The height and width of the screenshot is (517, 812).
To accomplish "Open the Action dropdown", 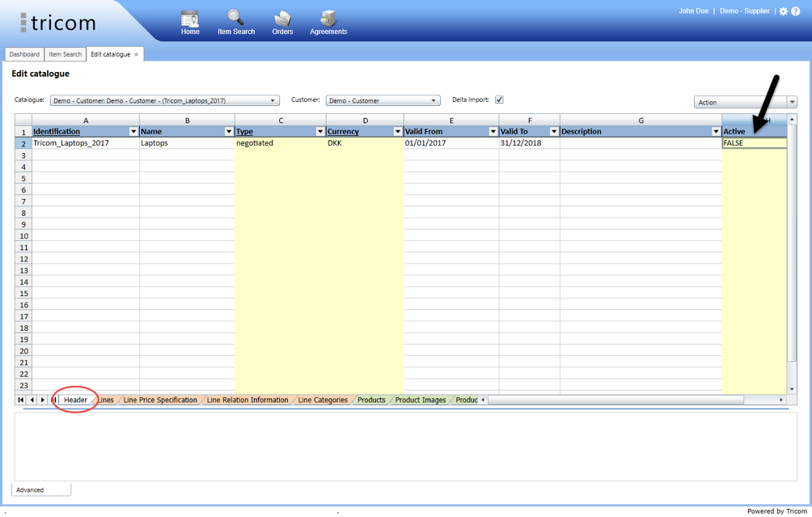I will [x=745, y=102].
